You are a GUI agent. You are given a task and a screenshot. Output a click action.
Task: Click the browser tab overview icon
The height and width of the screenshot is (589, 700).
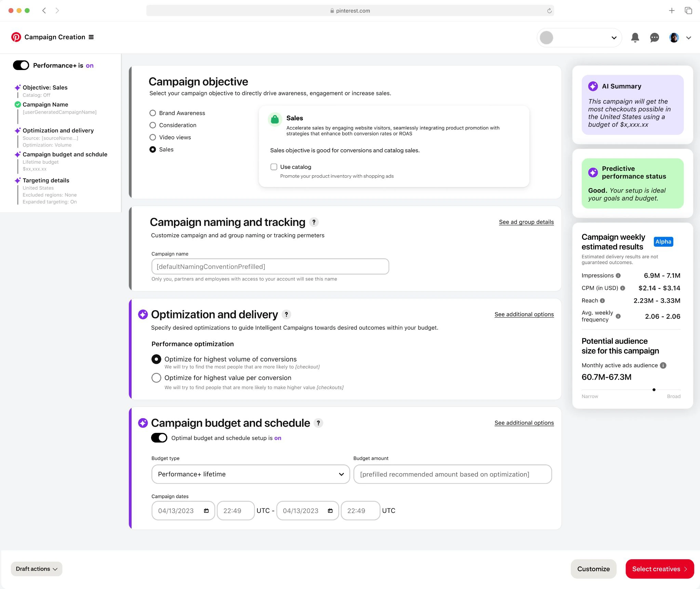[x=688, y=11]
